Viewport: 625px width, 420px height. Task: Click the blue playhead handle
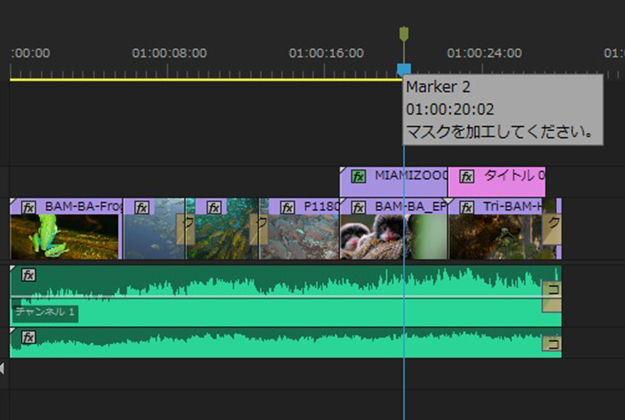point(403,69)
